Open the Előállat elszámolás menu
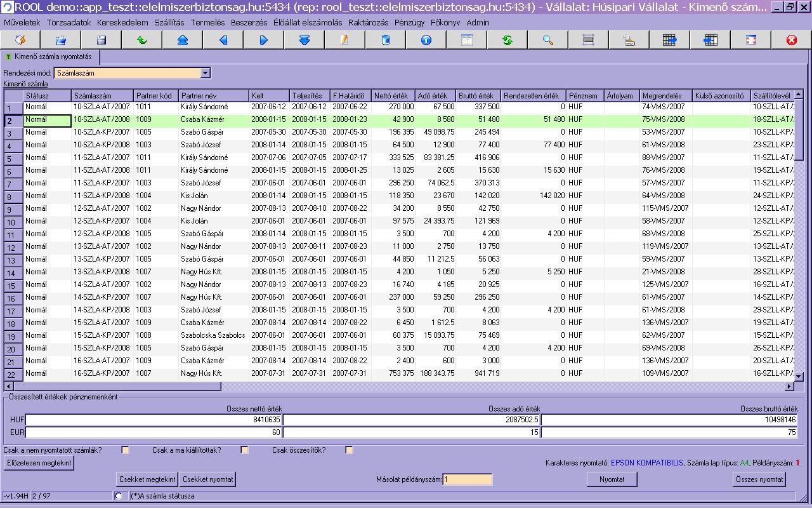The width and height of the screenshot is (812, 508). point(308,22)
